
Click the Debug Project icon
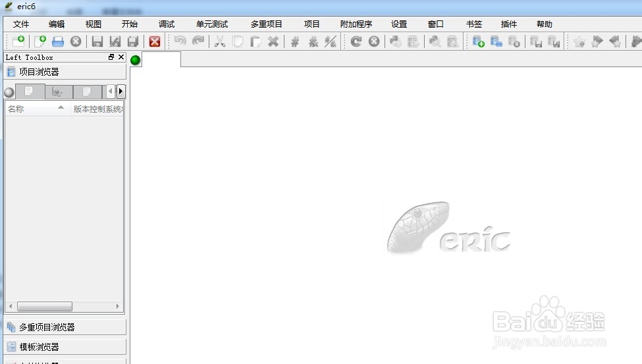coord(413,41)
